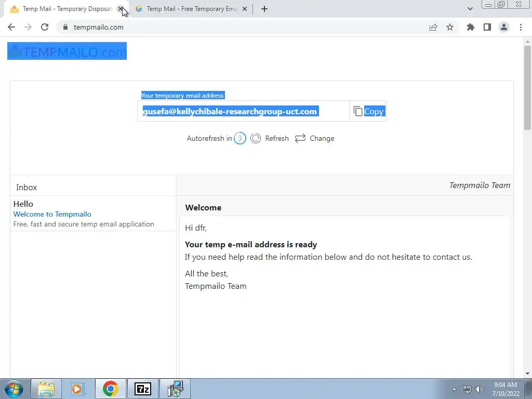
Task: Open the Extensions puzzle icon
Action: point(471,27)
